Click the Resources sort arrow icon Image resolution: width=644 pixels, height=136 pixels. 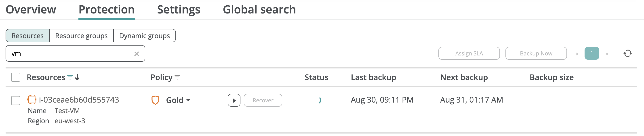pos(78,77)
